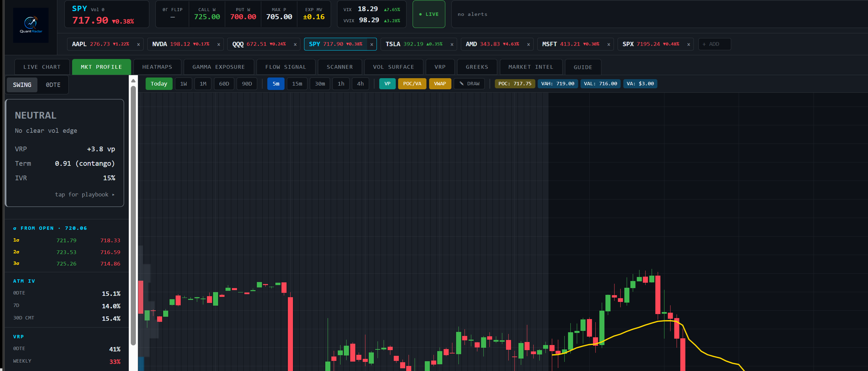
Task: Open the LIVE CHART tab
Action: pos(42,67)
